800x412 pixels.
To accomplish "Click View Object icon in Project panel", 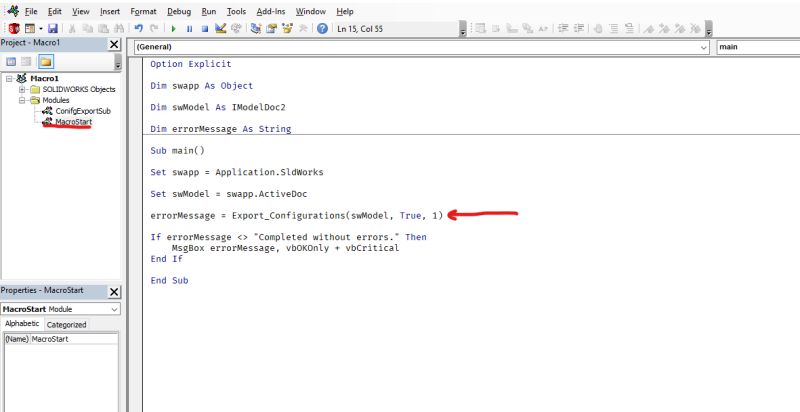I will [27, 62].
